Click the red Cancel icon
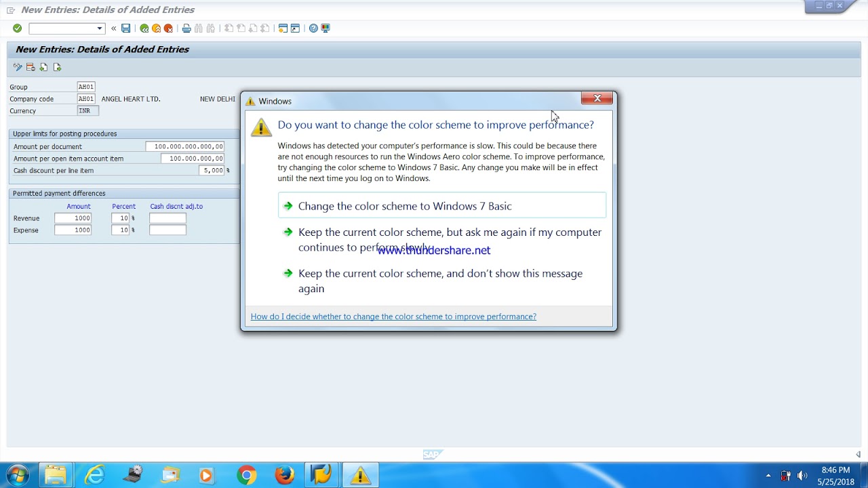Screen dimensions: 868x488 point(168,28)
